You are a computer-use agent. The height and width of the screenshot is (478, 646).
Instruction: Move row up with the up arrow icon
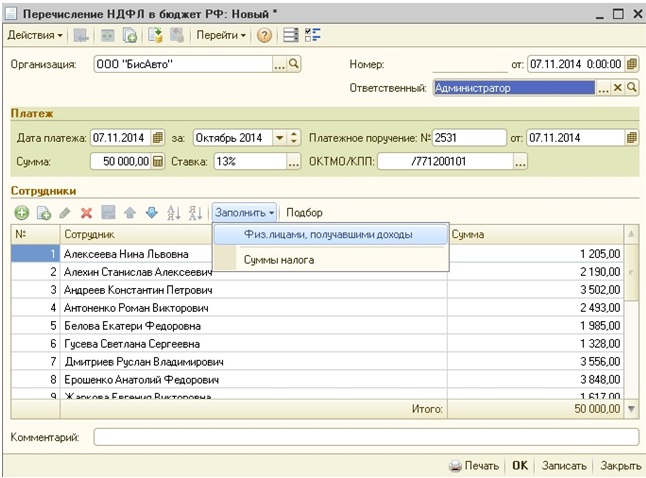tap(130, 213)
